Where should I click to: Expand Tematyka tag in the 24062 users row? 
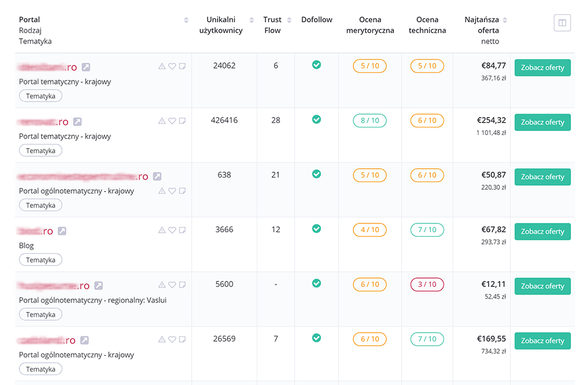(41, 96)
